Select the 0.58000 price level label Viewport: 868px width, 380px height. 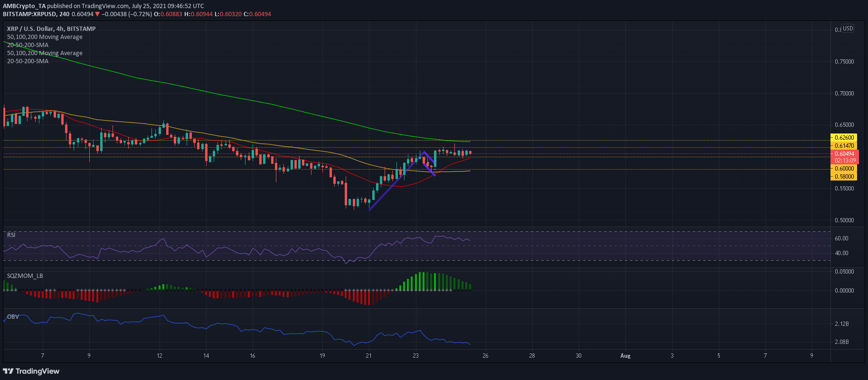[844, 177]
